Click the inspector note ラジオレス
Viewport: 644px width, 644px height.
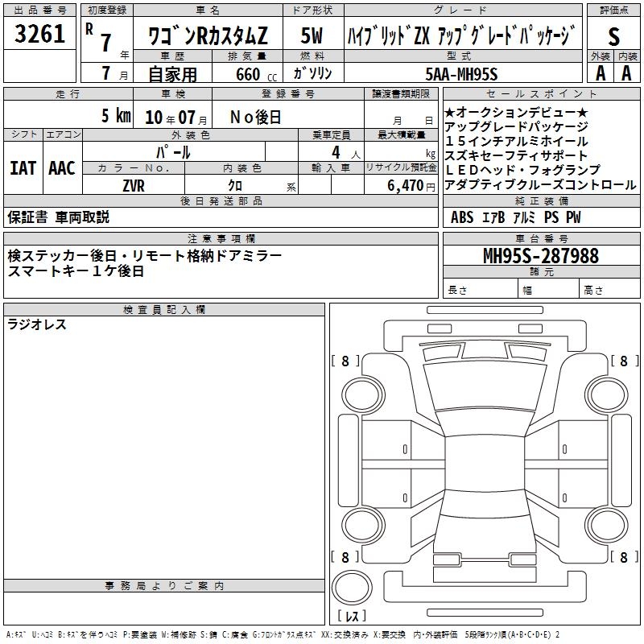[x=37, y=324]
